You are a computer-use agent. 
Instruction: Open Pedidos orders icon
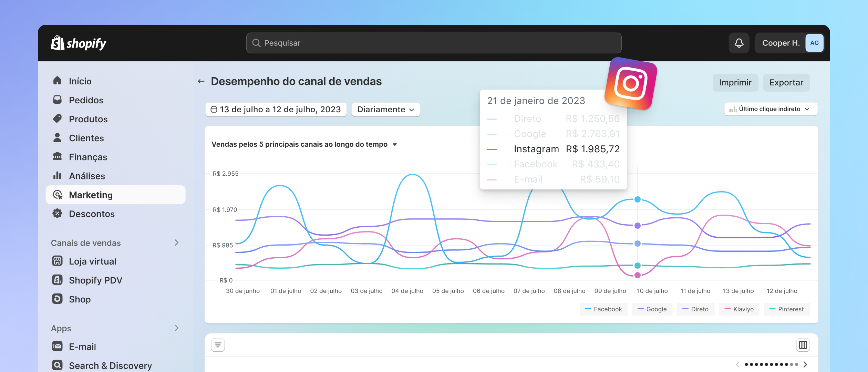click(x=58, y=100)
